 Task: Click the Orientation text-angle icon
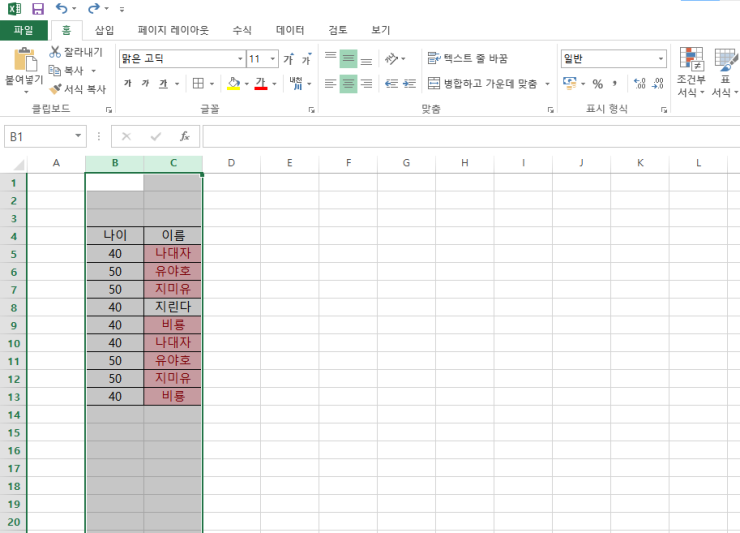(x=391, y=59)
